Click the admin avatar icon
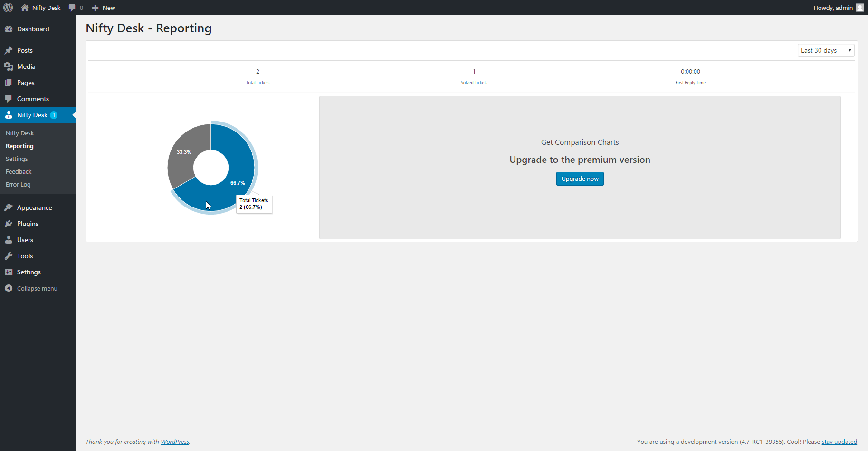This screenshot has width=868, height=451. coord(860,8)
